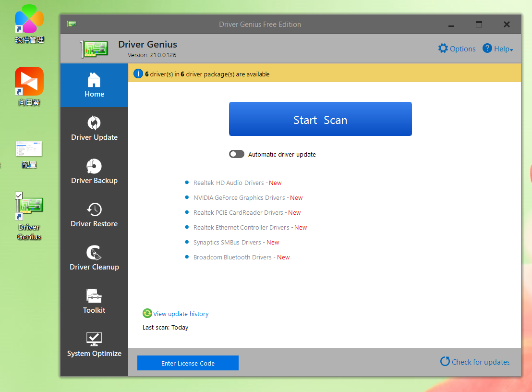This screenshot has width=532, height=392.
Task: Open the Home panel icon
Action: point(94,80)
